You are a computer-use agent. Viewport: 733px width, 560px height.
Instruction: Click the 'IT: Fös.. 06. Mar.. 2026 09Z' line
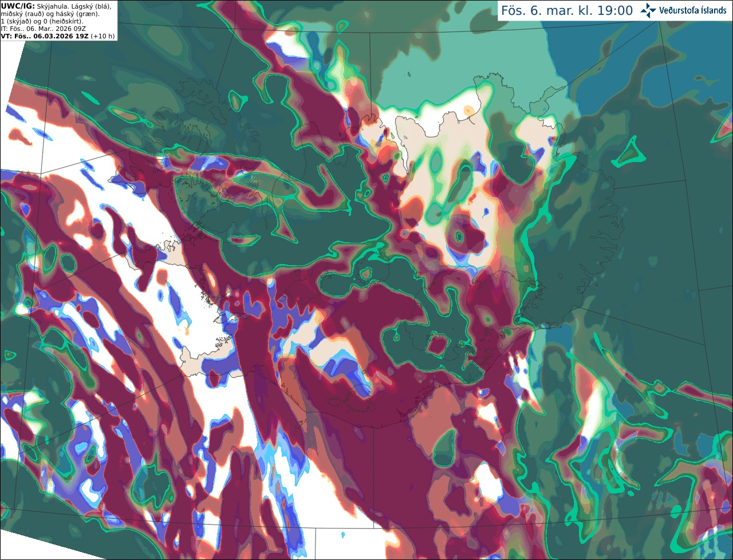tap(44, 29)
